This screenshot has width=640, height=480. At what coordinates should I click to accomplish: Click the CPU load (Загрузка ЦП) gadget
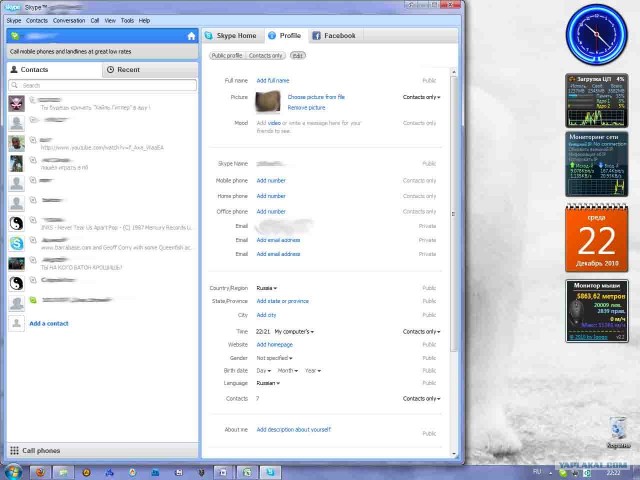click(x=596, y=100)
